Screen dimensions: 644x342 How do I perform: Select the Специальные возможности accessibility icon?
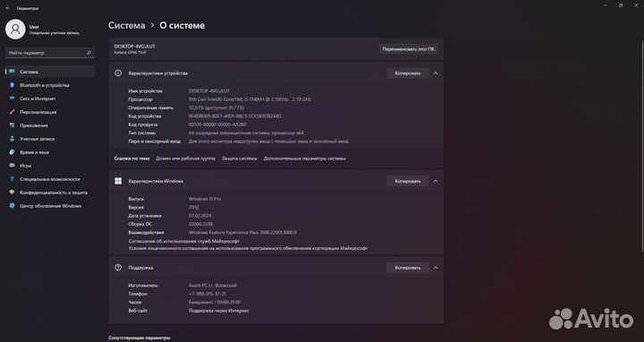(x=13, y=179)
